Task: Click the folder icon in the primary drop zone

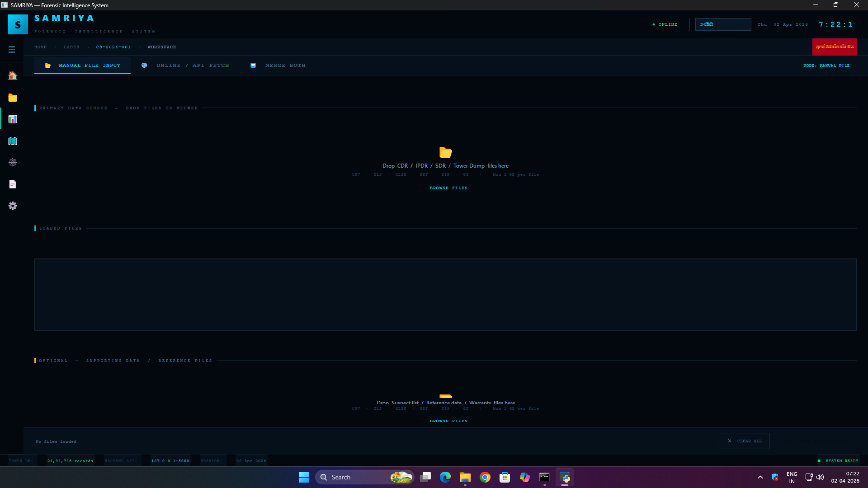Action: [445, 152]
